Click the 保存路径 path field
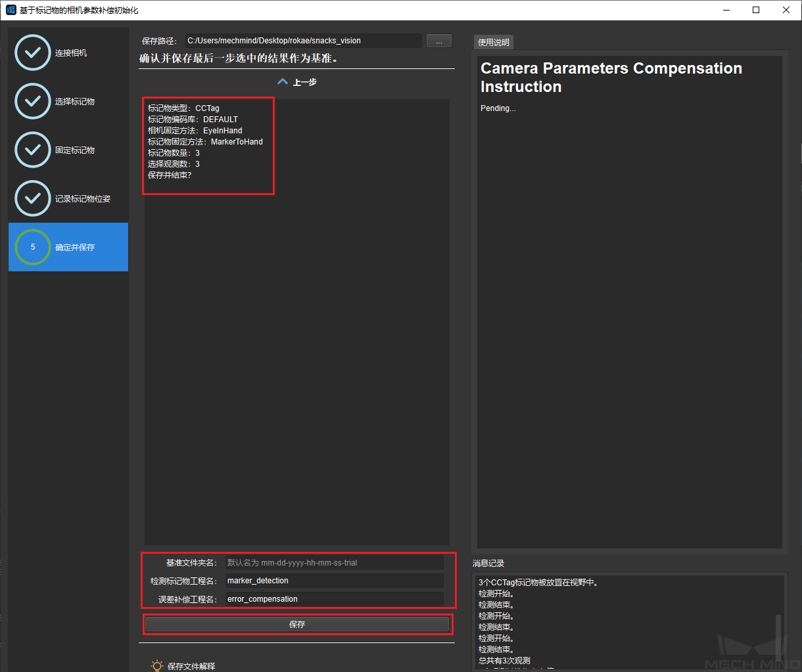802x672 pixels. [x=302, y=41]
